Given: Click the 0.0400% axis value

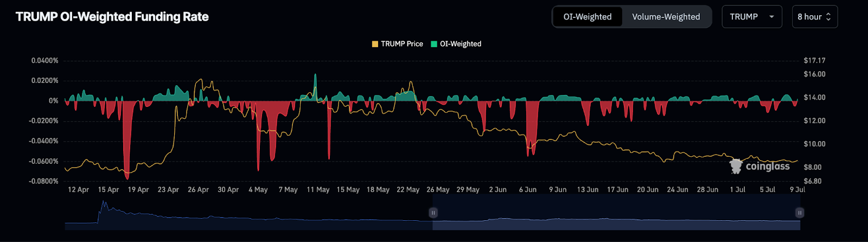Looking at the screenshot, I should coord(45,60).
